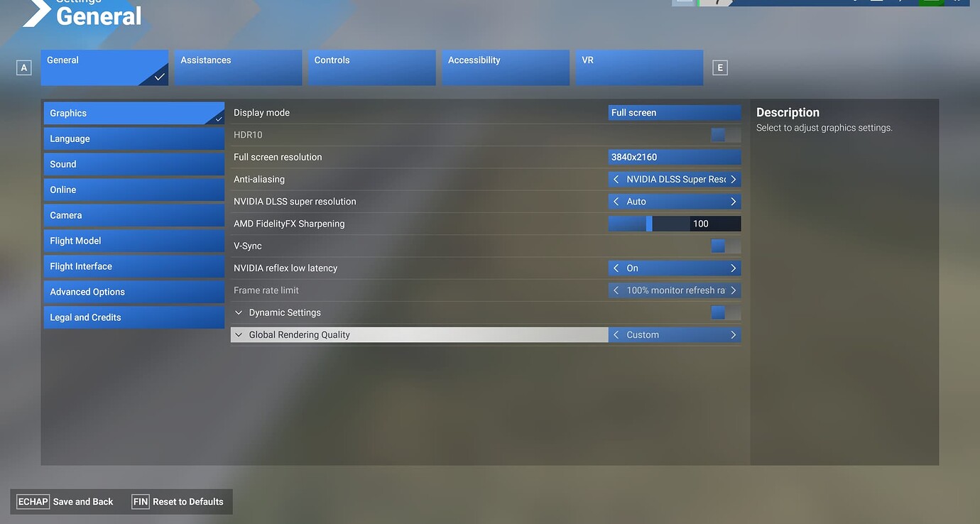980x524 pixels.
Task: Switch to the VR settings tab
Action: [638, 67]
